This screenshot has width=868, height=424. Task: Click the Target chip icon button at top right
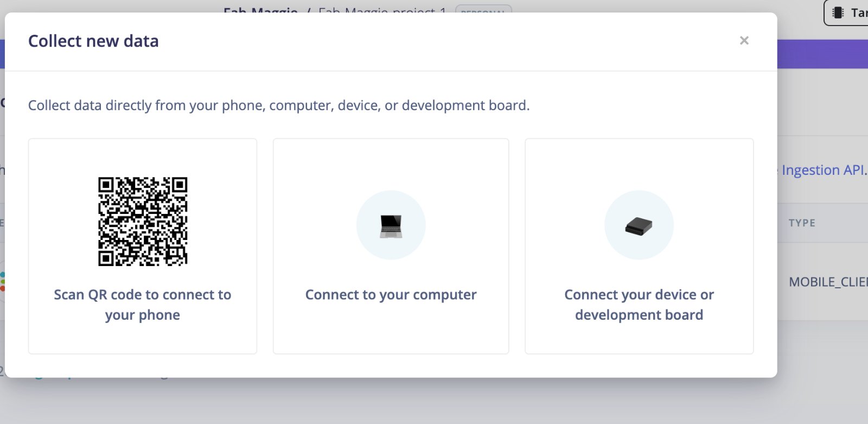(846, 12)
